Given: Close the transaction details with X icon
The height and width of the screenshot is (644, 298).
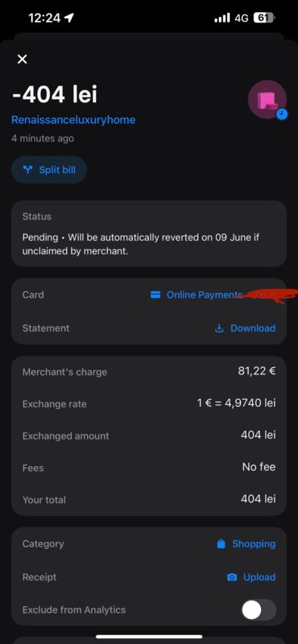Looking at the screenshot, I should 23,59.
